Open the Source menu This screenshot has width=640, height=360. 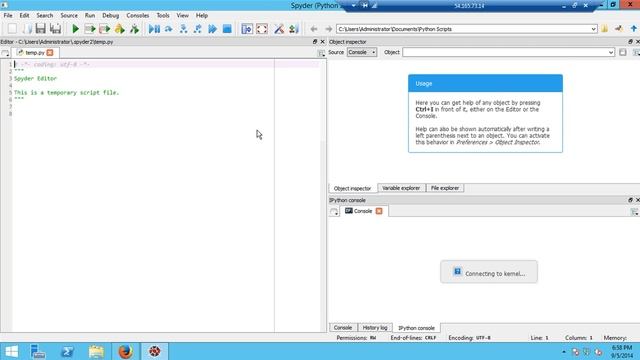[x=69, y=15]
